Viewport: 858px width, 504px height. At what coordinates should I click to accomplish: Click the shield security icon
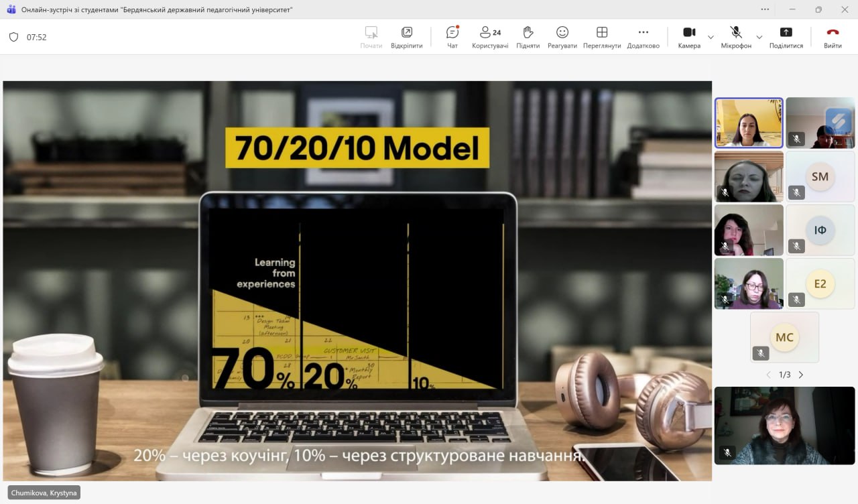tap(13, 37)
